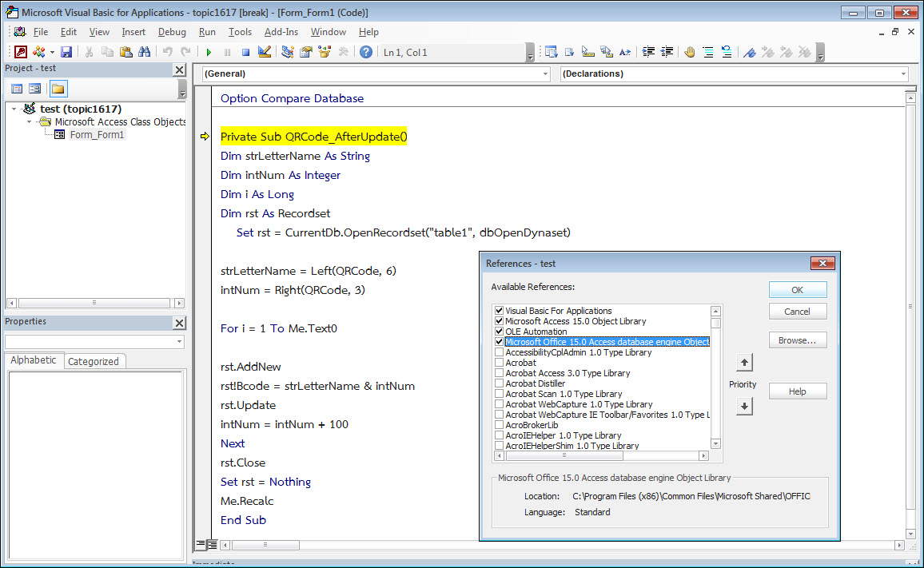Uncheck OLE Automation reference

(x=499, y=332)
